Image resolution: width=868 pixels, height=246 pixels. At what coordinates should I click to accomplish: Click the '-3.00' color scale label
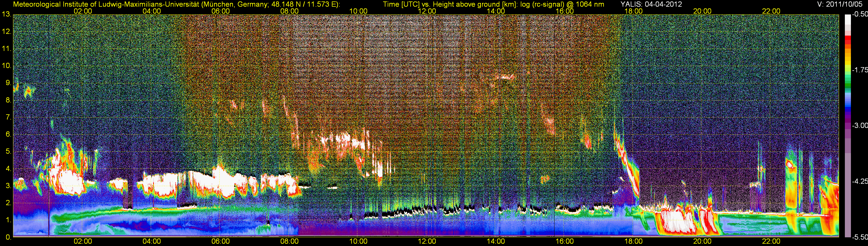coord(860,126)
